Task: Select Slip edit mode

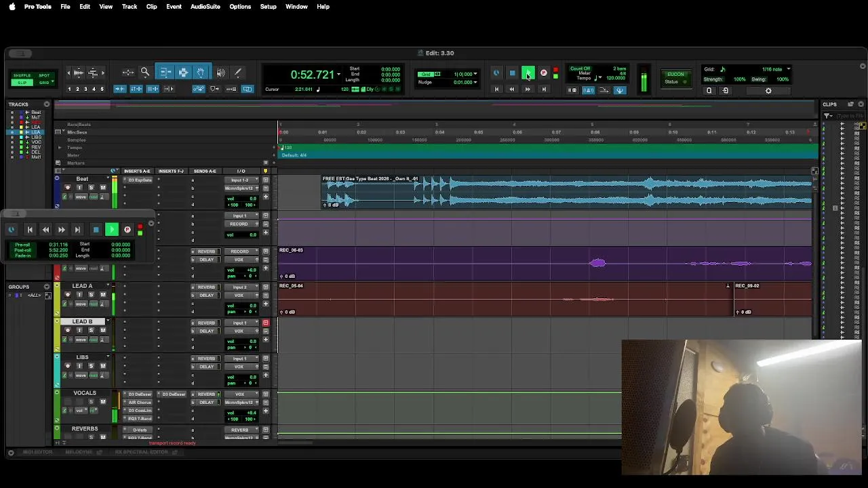Action: click(x=22, y=83)
